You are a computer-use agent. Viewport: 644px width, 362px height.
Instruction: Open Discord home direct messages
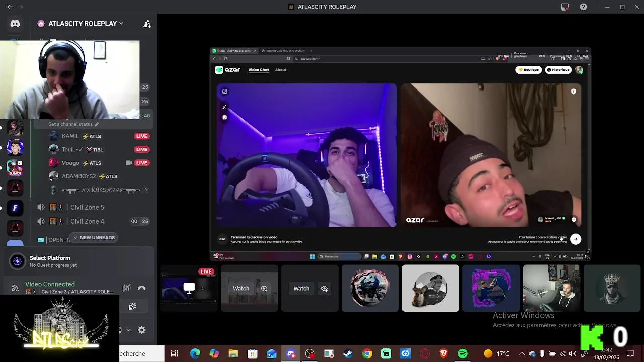point(15,24)
